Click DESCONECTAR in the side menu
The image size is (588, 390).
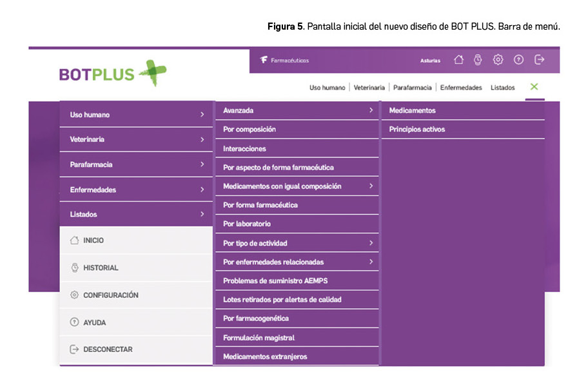click(x=107, y=349)
